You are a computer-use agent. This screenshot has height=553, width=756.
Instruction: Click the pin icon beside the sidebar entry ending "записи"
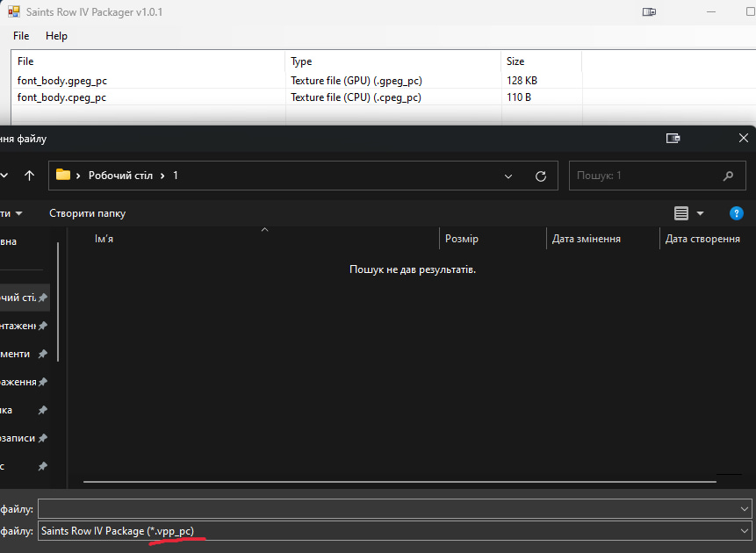(x=42, y=438)
